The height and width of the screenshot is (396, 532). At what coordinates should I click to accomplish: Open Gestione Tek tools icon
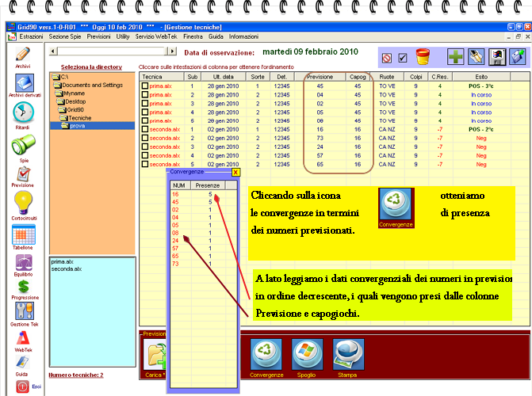(x=25, y=310)
